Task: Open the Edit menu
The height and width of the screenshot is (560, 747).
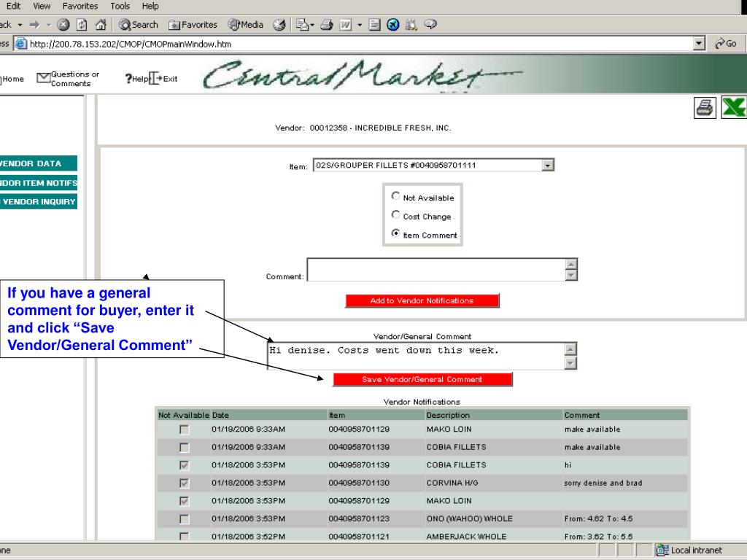Action: (x=13, y=6)
